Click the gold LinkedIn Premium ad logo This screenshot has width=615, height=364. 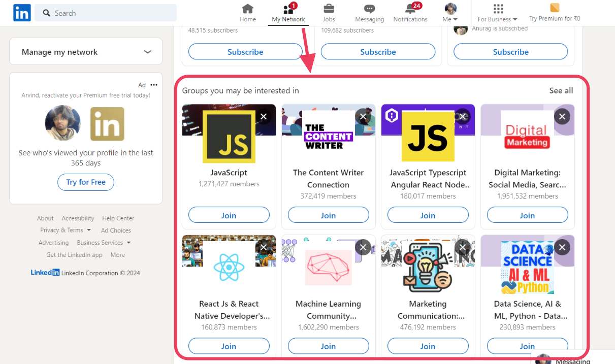pyautogui.click(x=107, y=124)
